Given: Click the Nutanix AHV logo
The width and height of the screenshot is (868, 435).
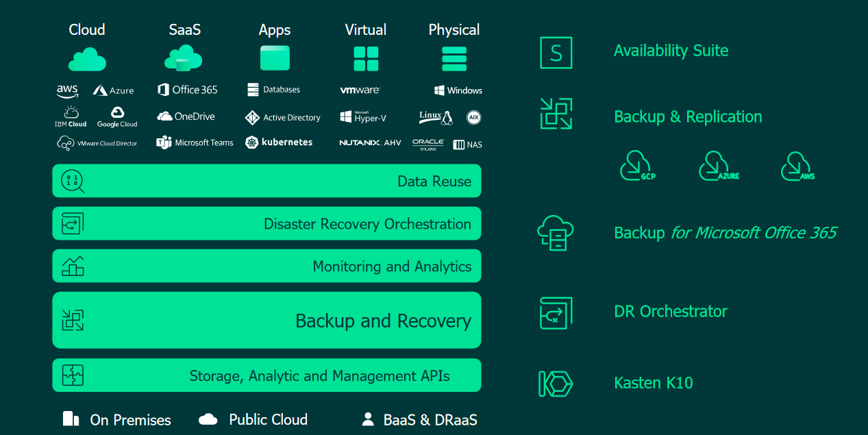Looking at the screenshot, I should [370, 142].
